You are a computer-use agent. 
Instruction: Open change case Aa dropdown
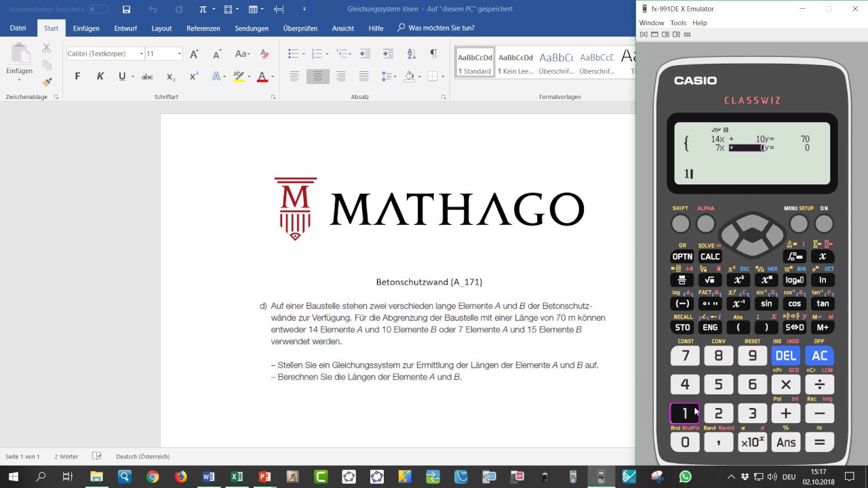coord(242,54)
